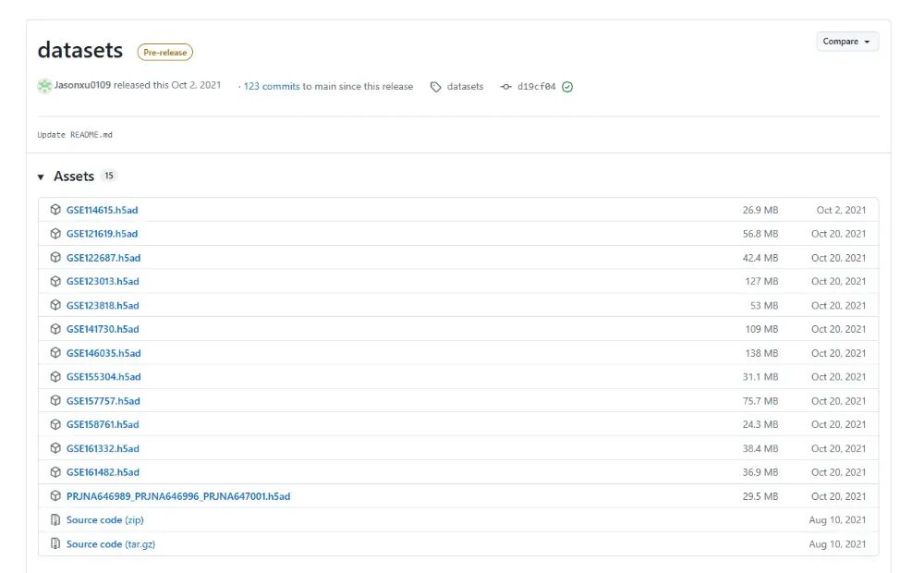Click the package icon beside GSE121619.h5ad
The image size is (924, 573).
pyautogui.click(x=55, y=234)
